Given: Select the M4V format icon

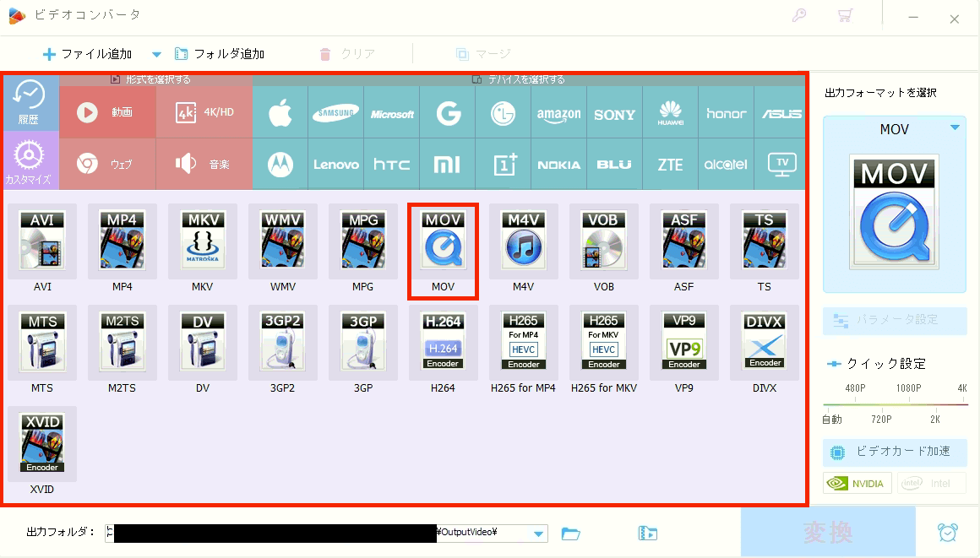Looking at the screenshot, I should tap(523, 241).
